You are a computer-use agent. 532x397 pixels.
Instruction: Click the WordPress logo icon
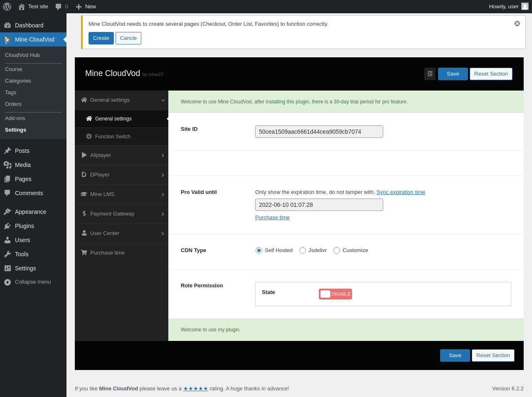tap(7, 7)
